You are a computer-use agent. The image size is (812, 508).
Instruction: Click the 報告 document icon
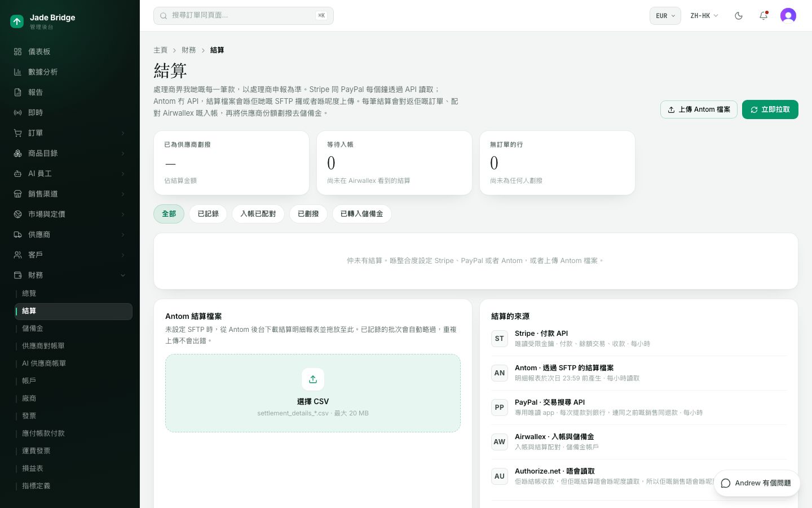coord(18,92)
